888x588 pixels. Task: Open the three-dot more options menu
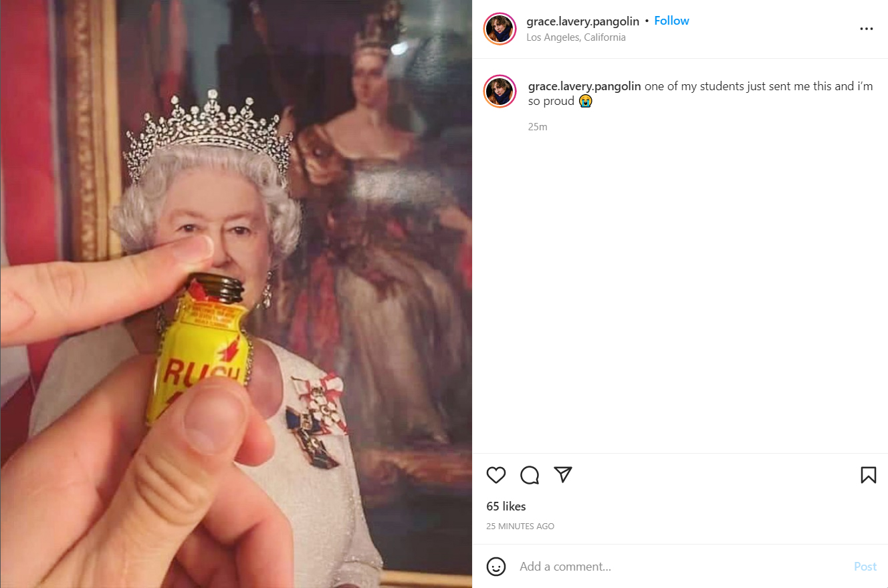867,29
